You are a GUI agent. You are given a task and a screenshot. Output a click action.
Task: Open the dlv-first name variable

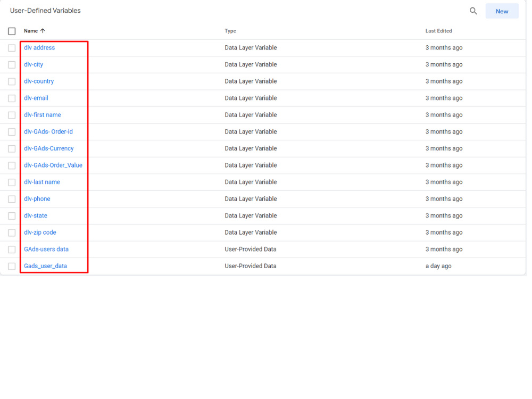(x=43, y=115)
